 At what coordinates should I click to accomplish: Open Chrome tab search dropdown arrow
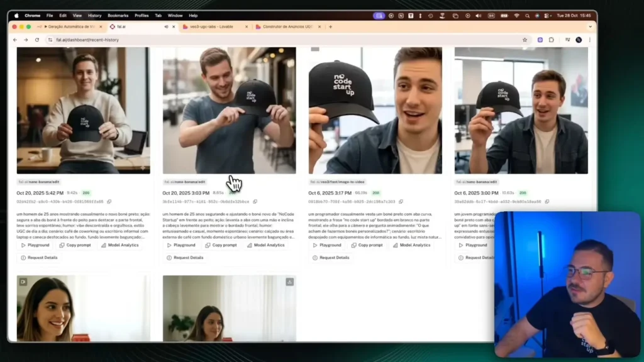pos(590,26)
